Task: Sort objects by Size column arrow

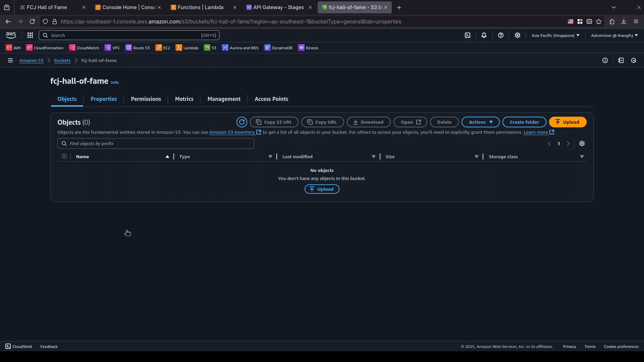Action: [477, 157]
